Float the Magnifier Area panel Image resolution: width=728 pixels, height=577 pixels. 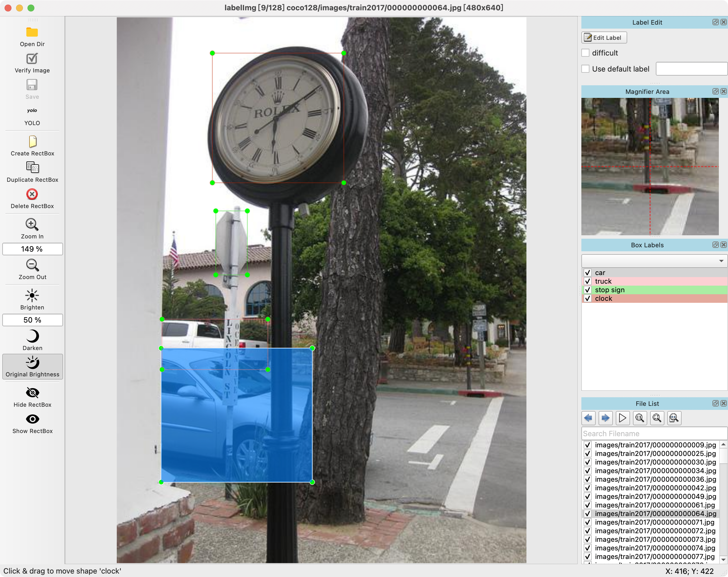pyautogui.click(x=715, y=91)
